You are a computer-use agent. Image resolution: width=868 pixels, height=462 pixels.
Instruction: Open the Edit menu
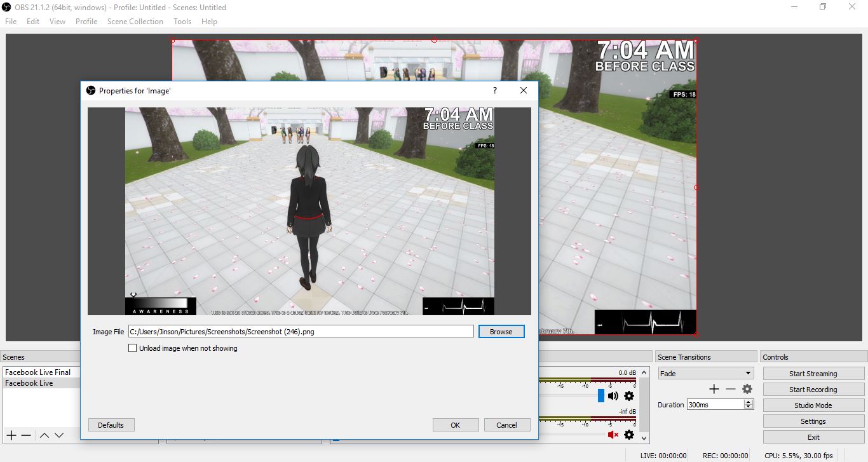(x=33, y=22)
